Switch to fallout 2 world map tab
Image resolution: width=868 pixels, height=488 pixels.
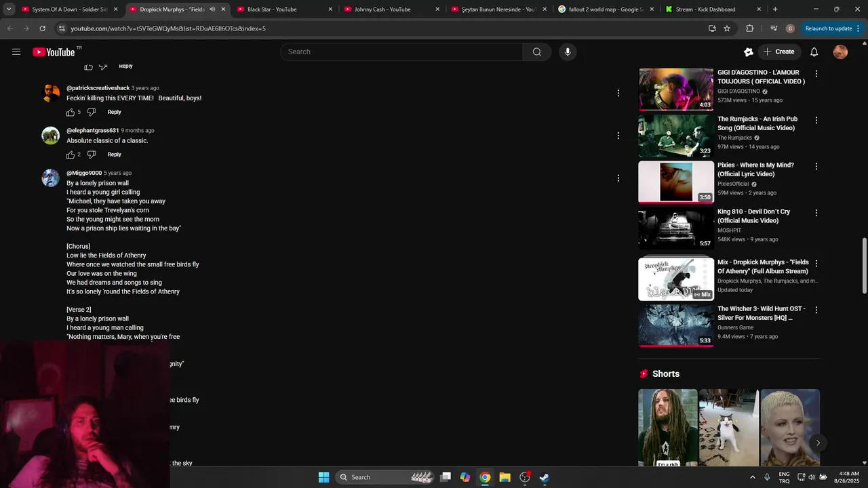coord(599,9)
